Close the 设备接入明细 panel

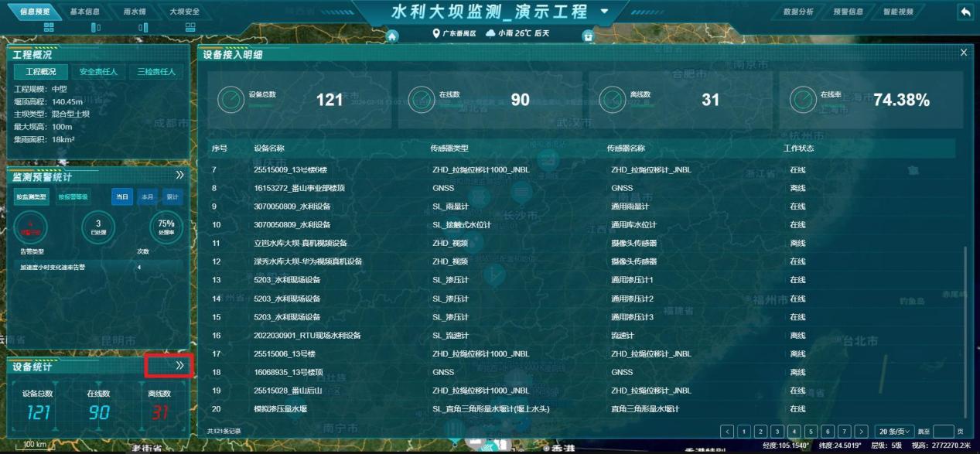(x=963, y=53)
